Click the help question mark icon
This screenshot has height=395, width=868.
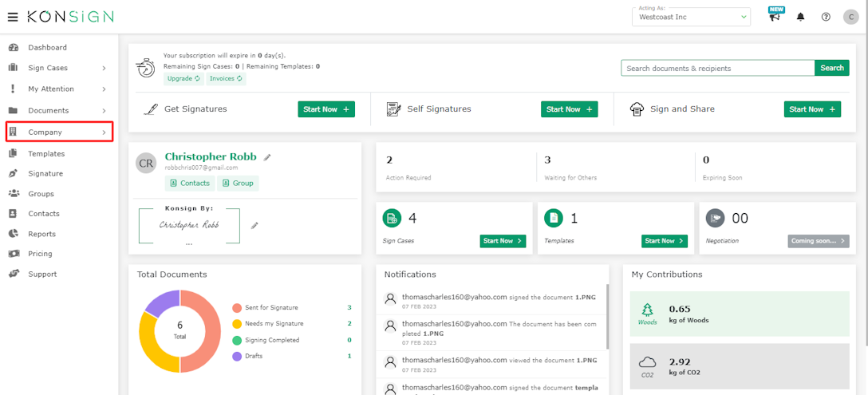(x=826, y=17)
